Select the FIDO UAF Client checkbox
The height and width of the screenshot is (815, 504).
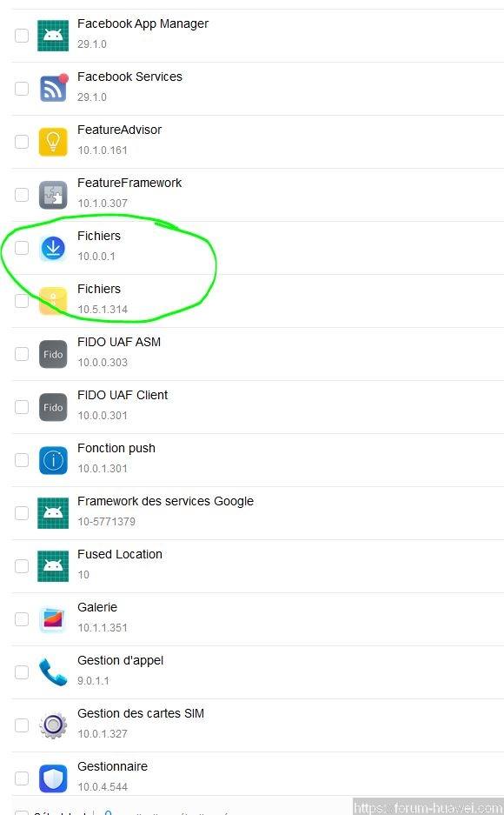coord(21,406)
